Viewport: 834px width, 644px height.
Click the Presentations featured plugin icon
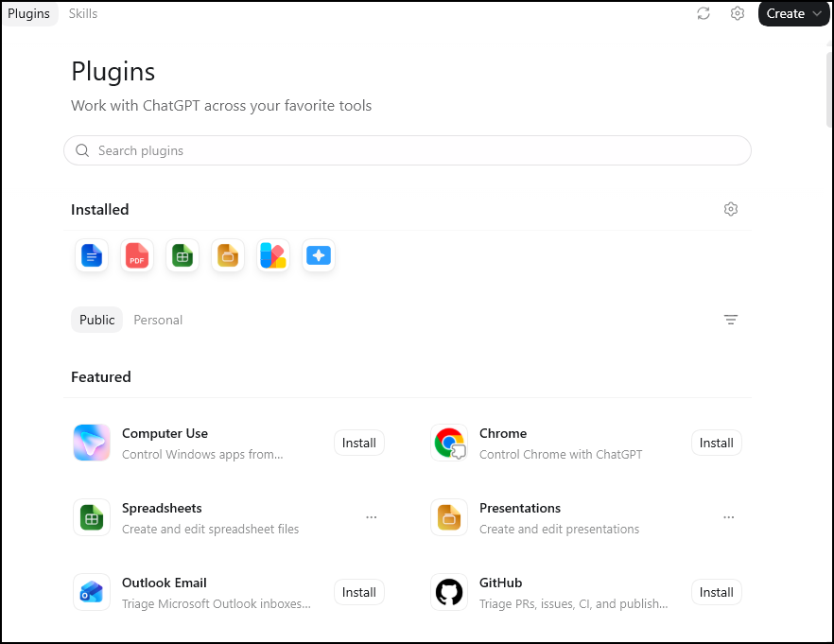click(x=449, y=517)
